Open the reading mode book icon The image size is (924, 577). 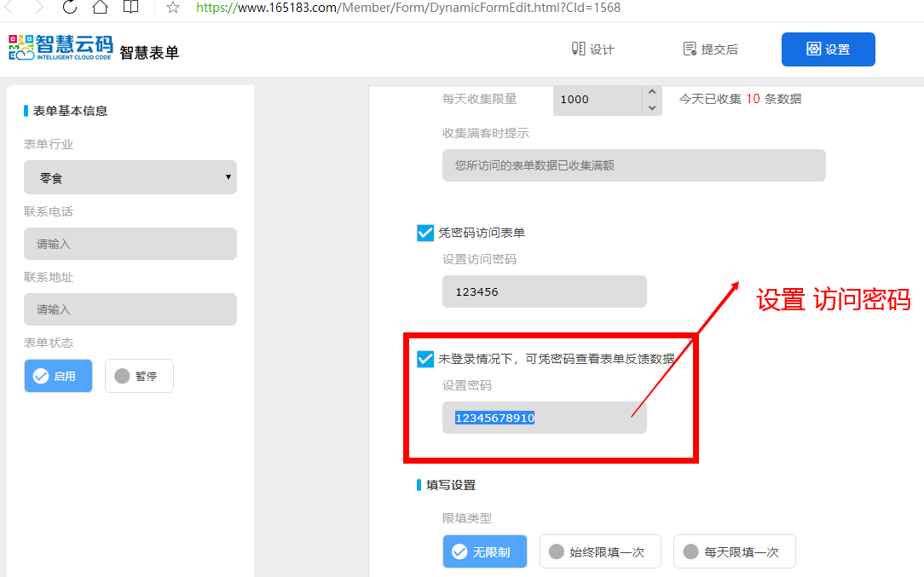click(130, 8)
